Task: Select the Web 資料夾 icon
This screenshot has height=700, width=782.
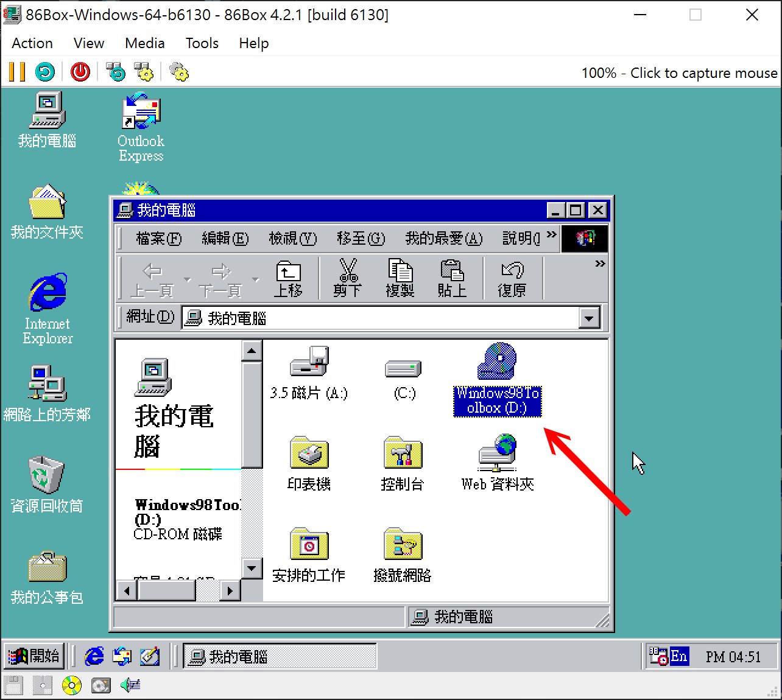Action: [498, 463]
